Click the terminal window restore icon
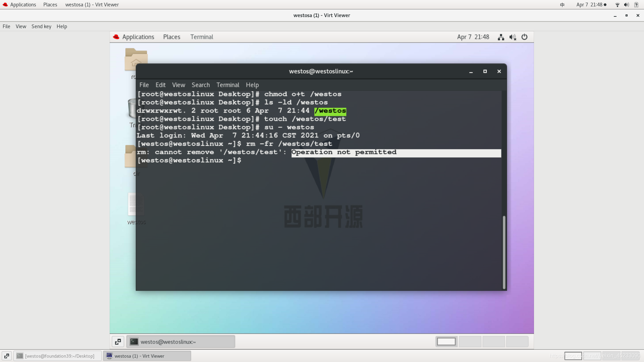This screenshot has height=362, width=644. click(x=485, y=71)
